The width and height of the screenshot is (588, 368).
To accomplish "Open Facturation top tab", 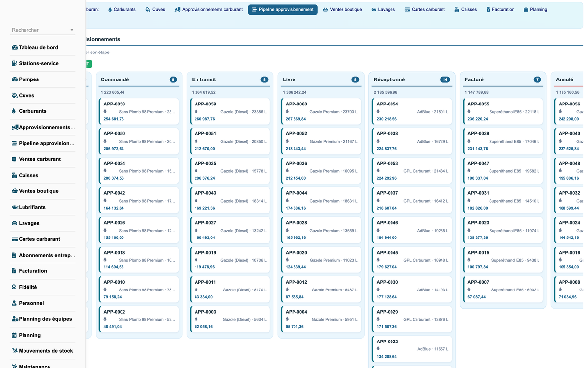I will [x=500, y=10].
